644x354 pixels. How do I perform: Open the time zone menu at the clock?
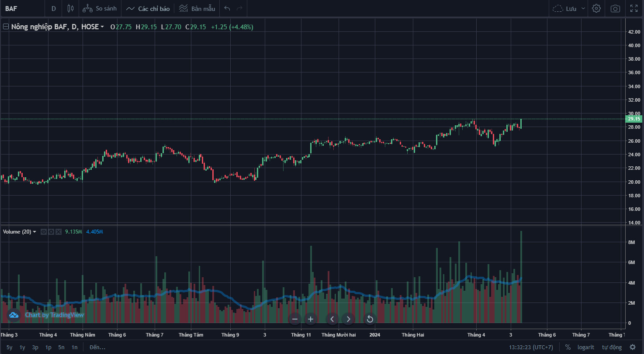pyautogui.click(x=531, y=347)
